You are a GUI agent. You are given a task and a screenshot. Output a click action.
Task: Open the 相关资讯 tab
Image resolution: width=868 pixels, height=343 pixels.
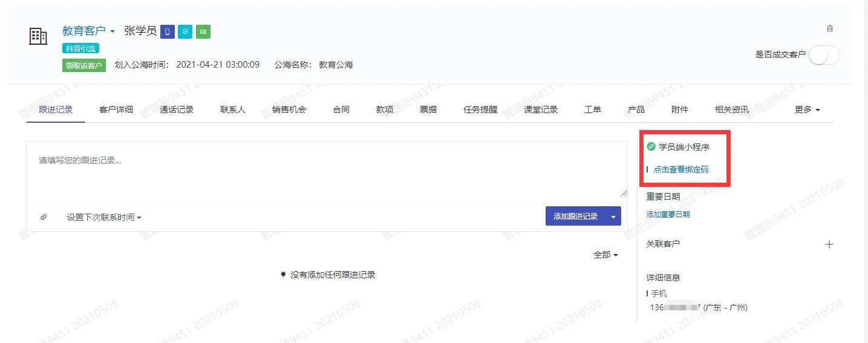pos(732,109)
